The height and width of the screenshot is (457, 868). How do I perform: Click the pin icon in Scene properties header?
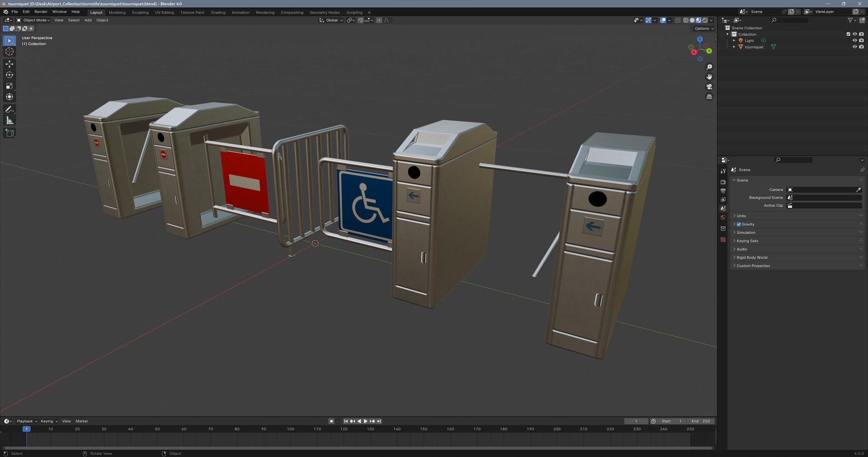(862, 170)
